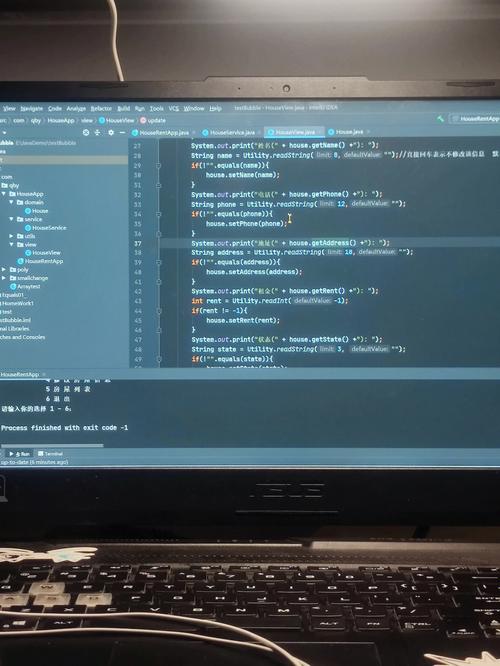Select HouseView class in project tree
The image size is (500, 666).
tap(42, 253)
